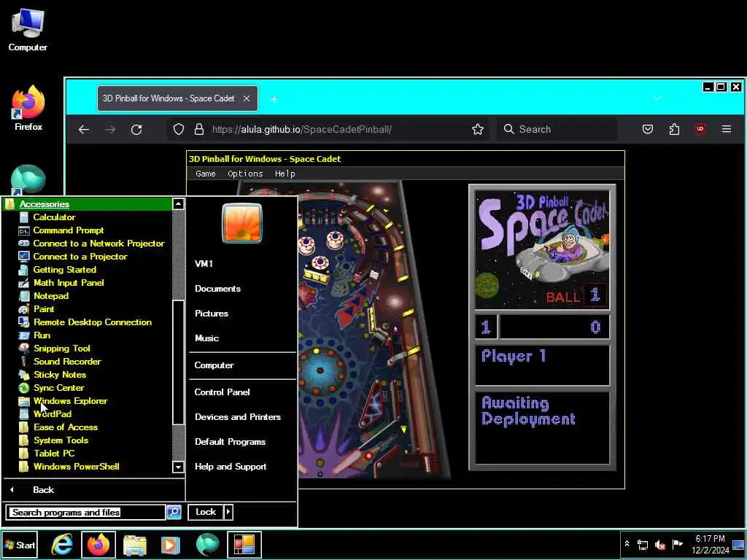The height and width of the screenshot is (560, 747).
Task: Expand the Tablet PC folder
Action: coord(54,454)
